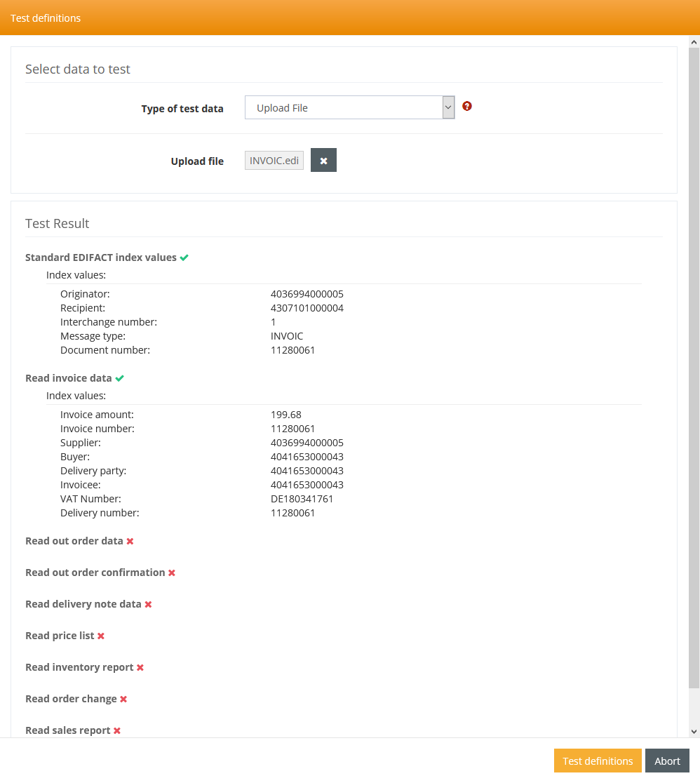
Task: Click the scroll down arrow on scrollbar
Action: 694,731
